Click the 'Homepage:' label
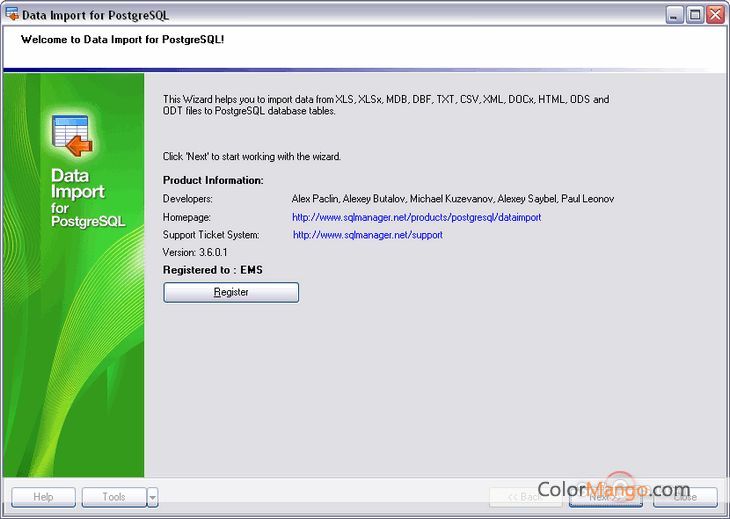The height and width of the screenshot is (519, 730). [187, 217]
